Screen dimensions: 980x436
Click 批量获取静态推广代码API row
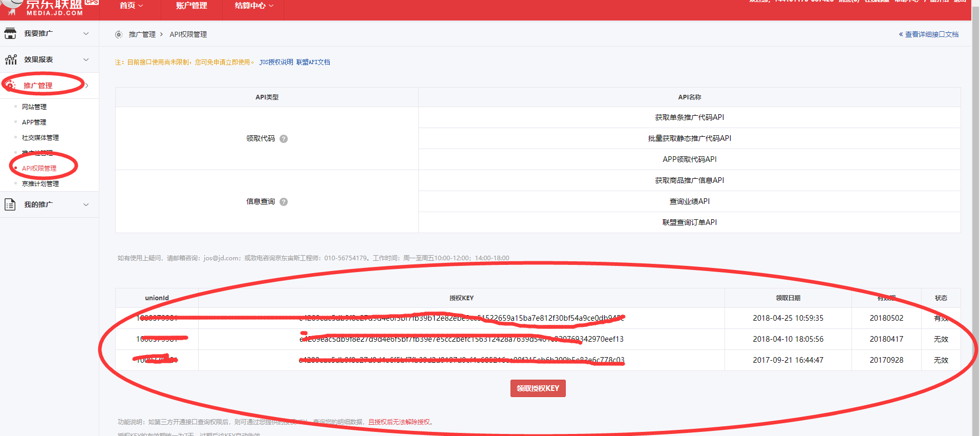click(690, 138)
